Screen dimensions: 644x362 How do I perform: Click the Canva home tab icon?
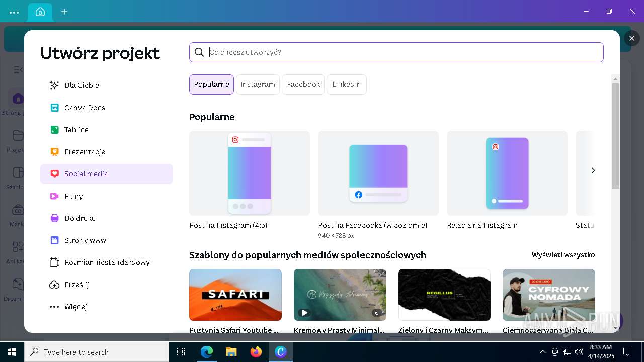coord(40,12)
